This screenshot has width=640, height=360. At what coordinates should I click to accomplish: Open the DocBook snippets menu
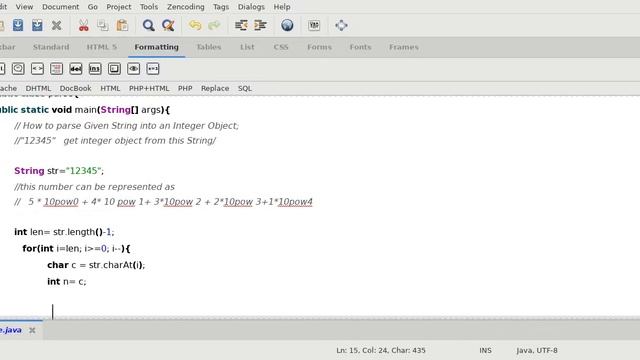(x=76, y=88)
